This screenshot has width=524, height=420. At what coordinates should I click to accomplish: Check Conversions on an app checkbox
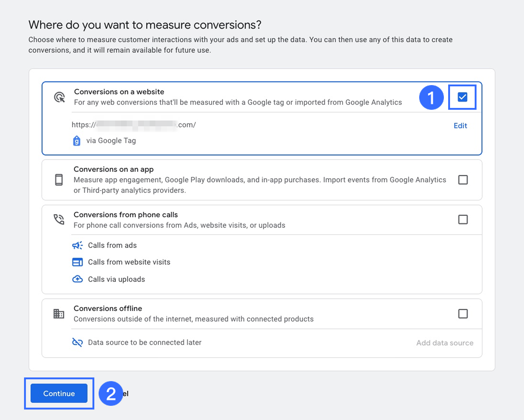463,180
